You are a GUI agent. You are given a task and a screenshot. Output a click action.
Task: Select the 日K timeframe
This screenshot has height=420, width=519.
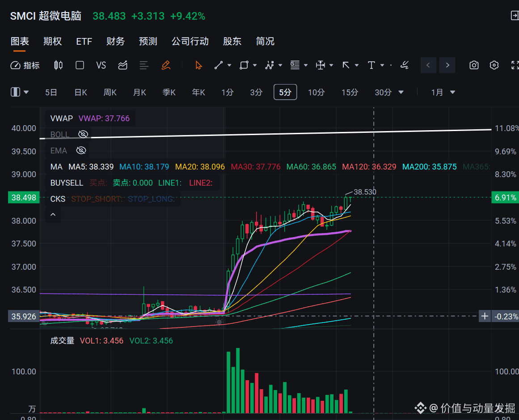click(x=81, y=93)
